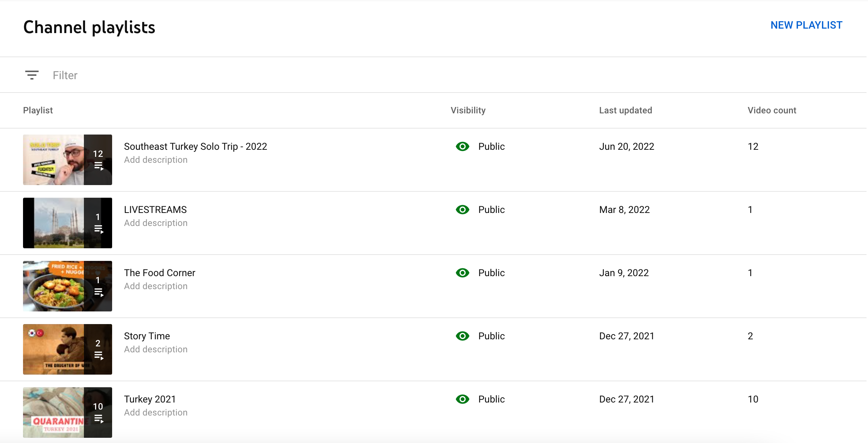Click playlist queue icon on Southeast Turkey thumbnail
This screenshot has width=868, height=443.
tap(98, 166)
